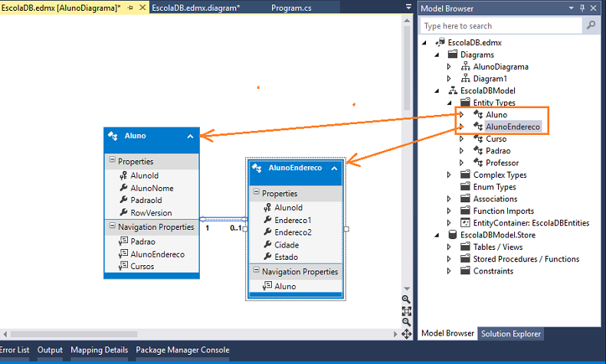The width and height of the screenshot is (606, 364).
Task: Click the search magnifier in Model Browser
Action: coord(591,25)
